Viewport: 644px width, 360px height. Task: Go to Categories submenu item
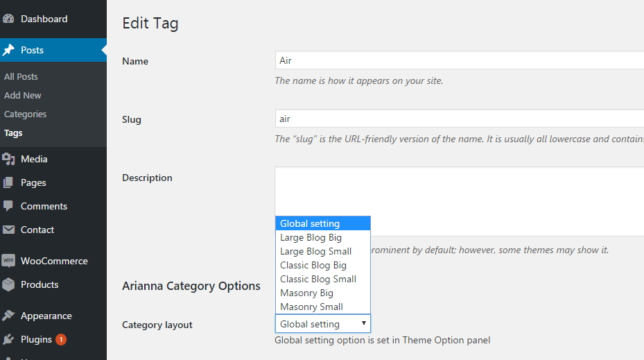(25, 114)
